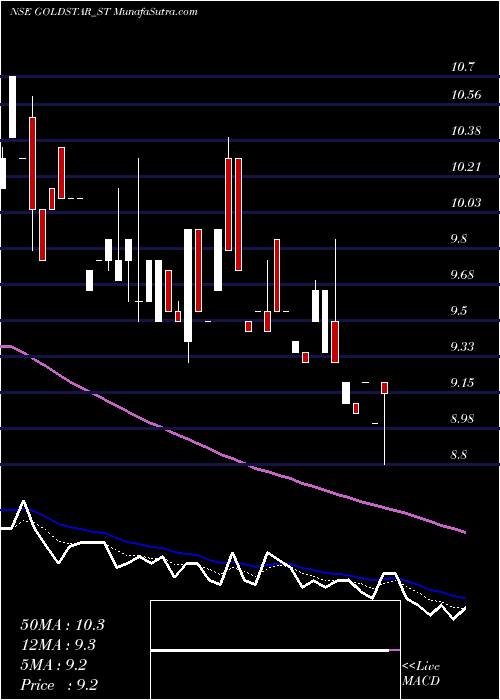Click the 10.56 price axis label
The image size is (500, 700).
coord(466,95)
